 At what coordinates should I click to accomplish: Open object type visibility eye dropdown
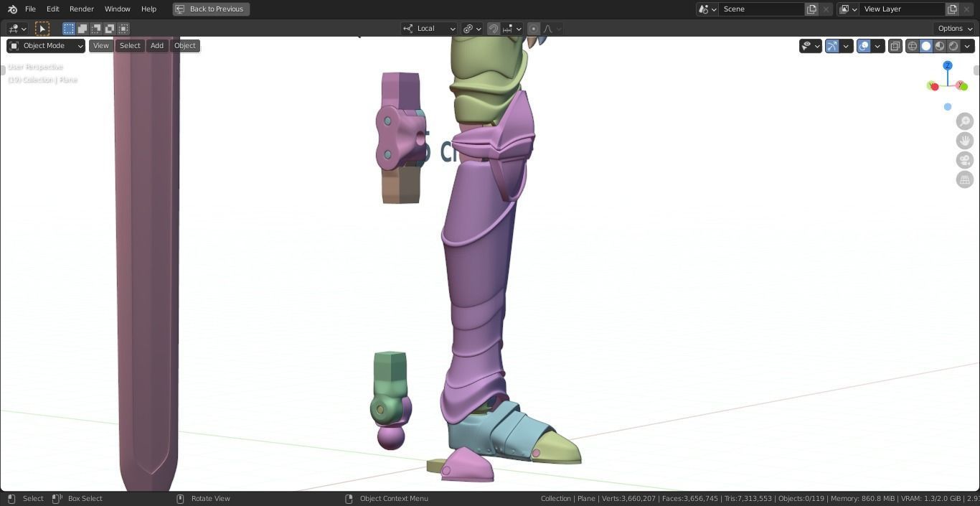point(811,46)
